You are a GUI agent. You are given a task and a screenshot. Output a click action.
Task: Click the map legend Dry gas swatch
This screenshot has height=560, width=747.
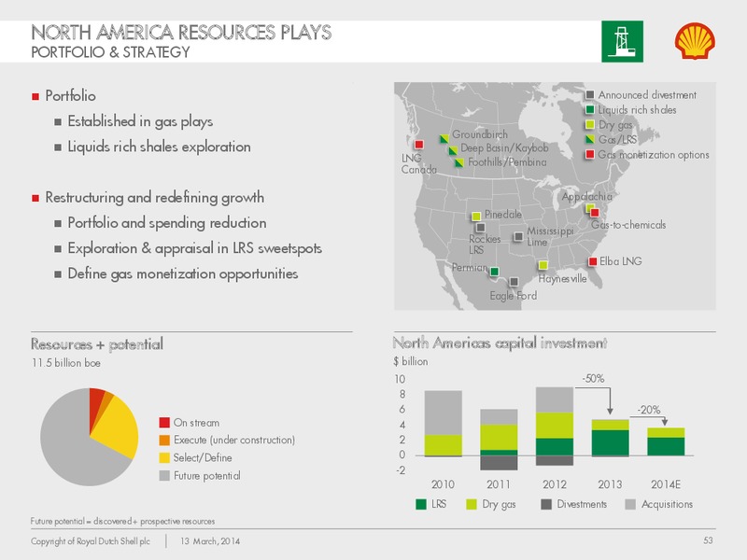590,125
